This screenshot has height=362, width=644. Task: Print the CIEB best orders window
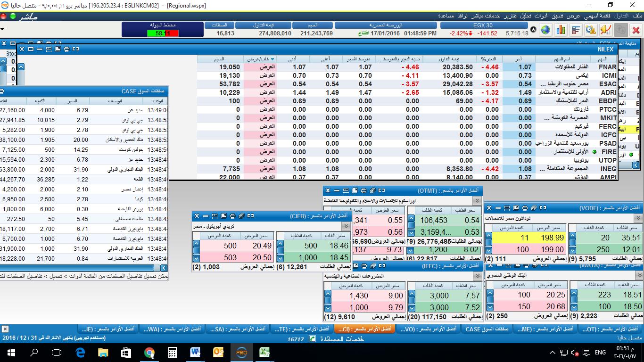pyautogui.click(x=232, y=216)
